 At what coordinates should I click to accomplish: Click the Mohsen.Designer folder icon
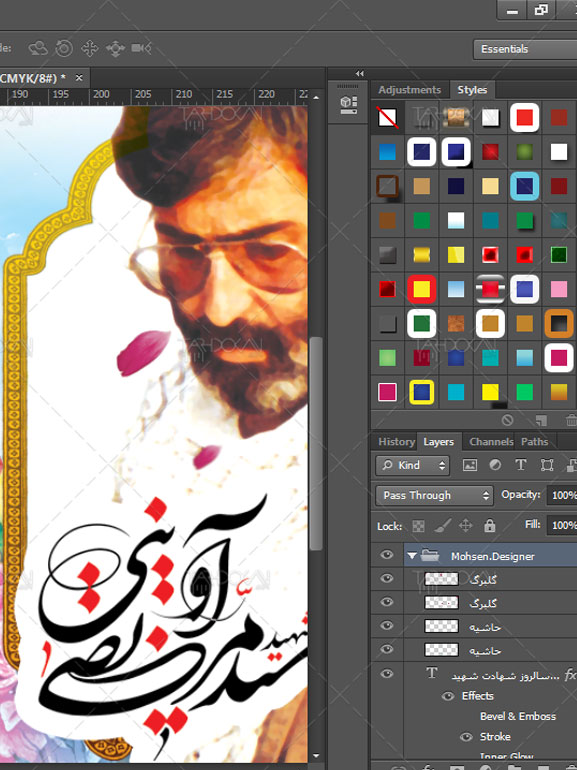click(x=430, y=555)
